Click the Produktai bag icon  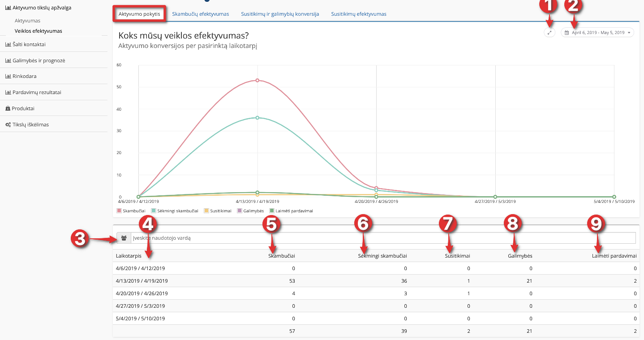click(x=8, y=109)
